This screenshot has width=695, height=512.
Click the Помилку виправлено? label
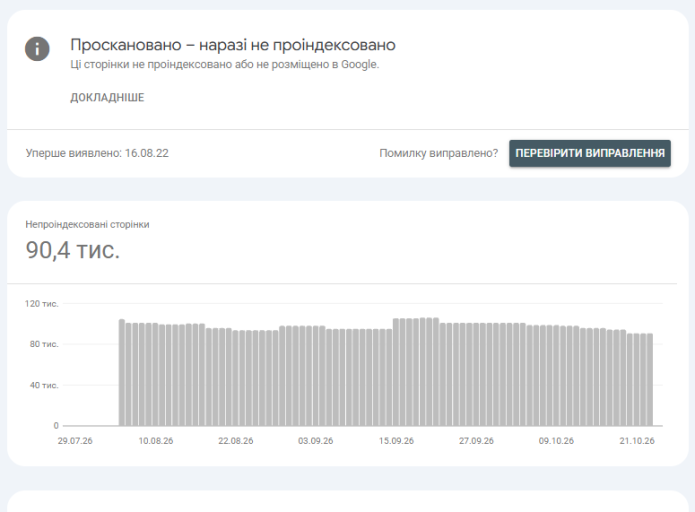438,153
